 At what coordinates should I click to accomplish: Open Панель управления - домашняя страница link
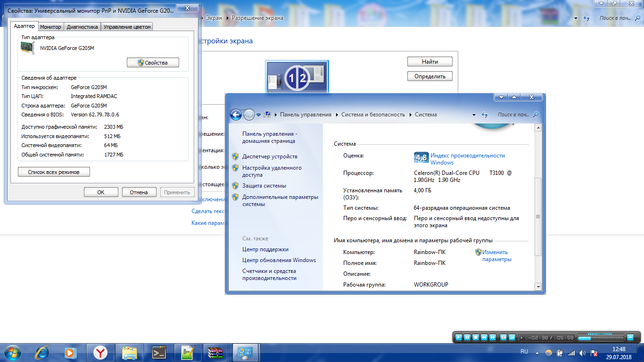tap(270, 137)
